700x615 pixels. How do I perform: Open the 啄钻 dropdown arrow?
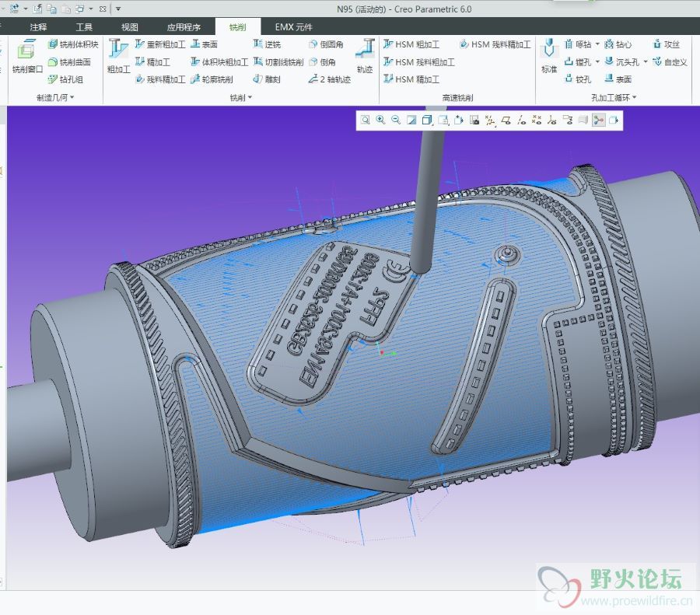point(597,44)
